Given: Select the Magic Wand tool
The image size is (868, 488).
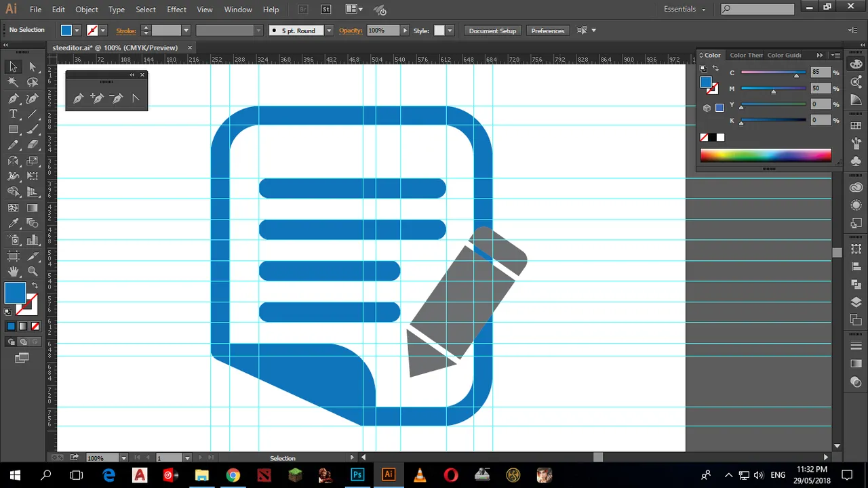Looking at the screenshot, I should click(13, 82).
